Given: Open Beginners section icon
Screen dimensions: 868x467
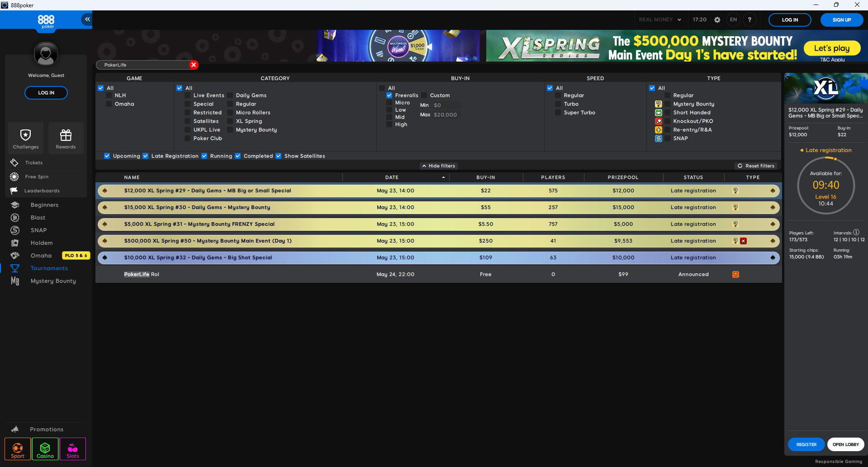Looking at the screenshot, I should (15, 205).
